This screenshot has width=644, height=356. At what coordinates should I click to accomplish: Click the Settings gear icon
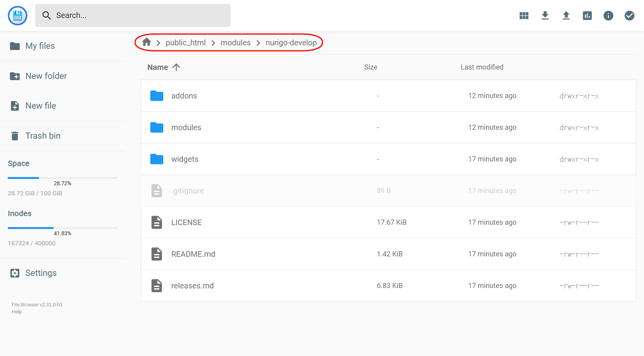pyautogui.click(x=15, y=273)
